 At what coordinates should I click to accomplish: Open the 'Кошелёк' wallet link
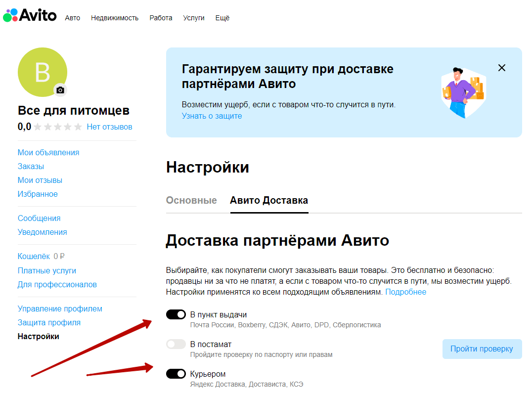point(34,257)
